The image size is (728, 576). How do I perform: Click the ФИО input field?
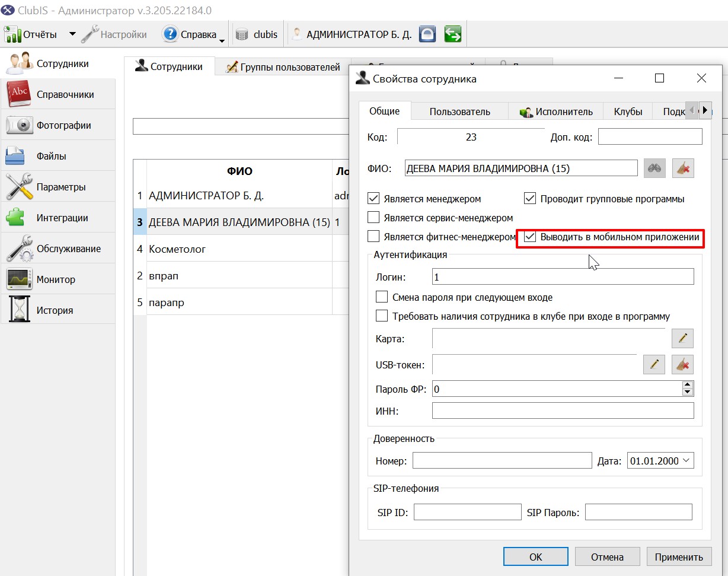(x=521, y=168)
